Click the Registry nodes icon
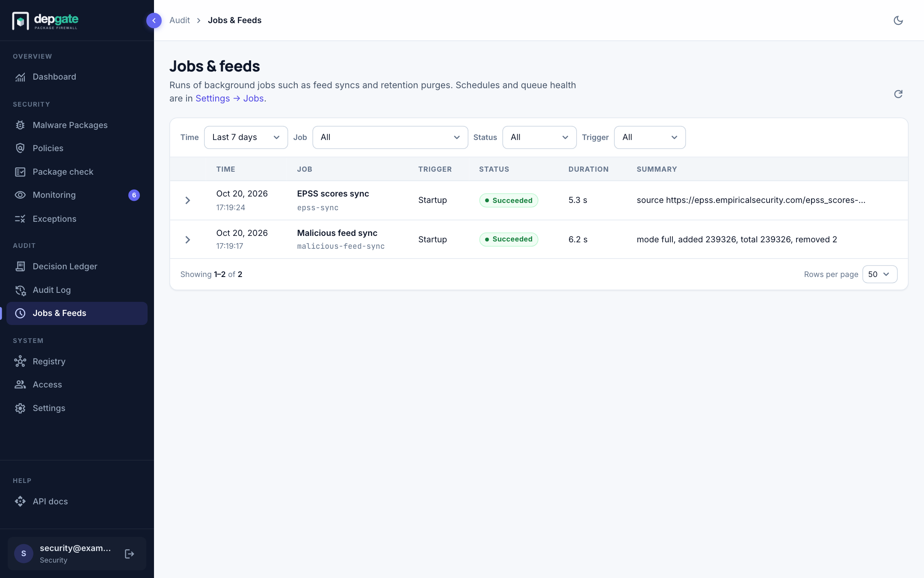The height and width of the screenshot is (578, 924). 20,361
